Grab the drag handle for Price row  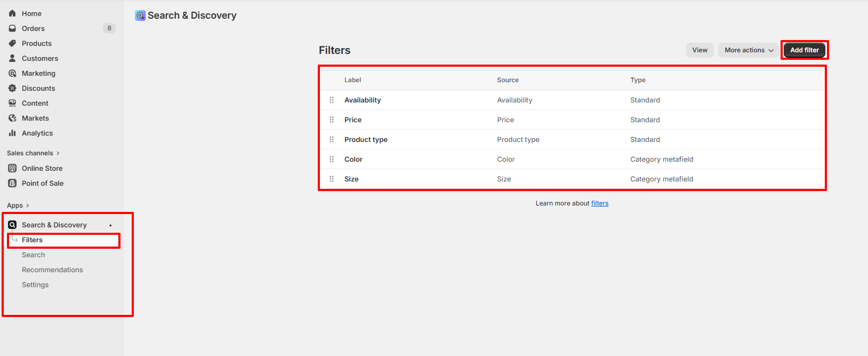(x=332, y=120)
